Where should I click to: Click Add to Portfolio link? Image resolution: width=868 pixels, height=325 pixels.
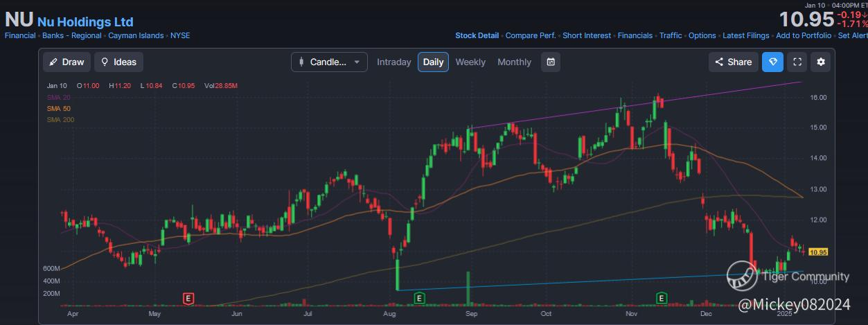(x=804, y=35)
